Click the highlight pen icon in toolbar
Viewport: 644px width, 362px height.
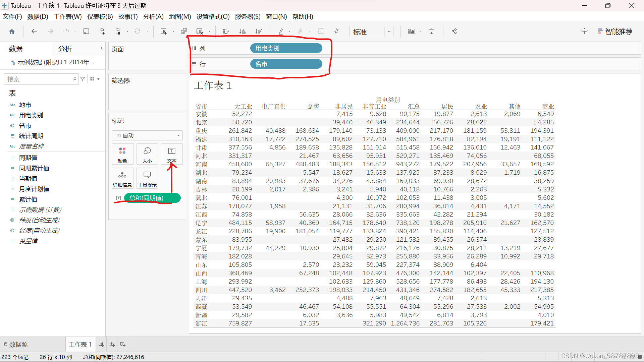point(281,31)
